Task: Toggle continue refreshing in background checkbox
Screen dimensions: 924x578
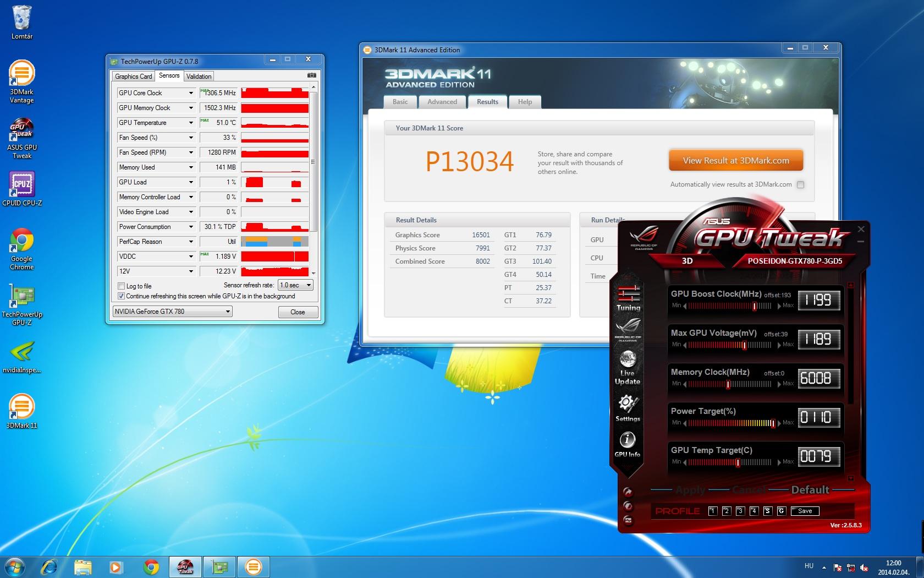Action: (121, 296)
